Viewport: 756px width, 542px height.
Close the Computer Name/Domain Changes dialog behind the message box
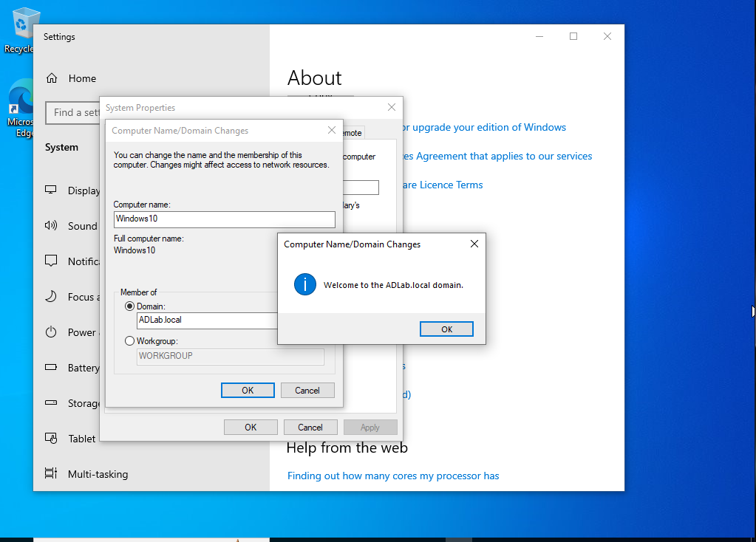click(x=332, y=130)
